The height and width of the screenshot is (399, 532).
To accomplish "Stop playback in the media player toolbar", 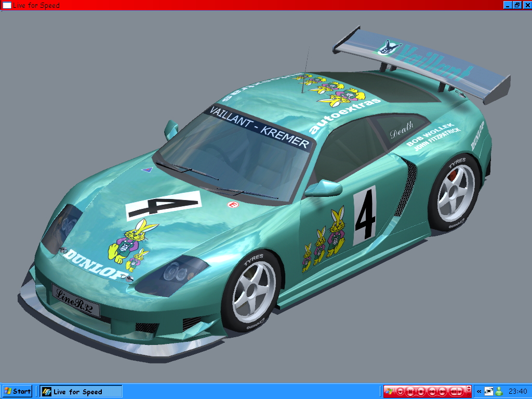I will point(421,392).
